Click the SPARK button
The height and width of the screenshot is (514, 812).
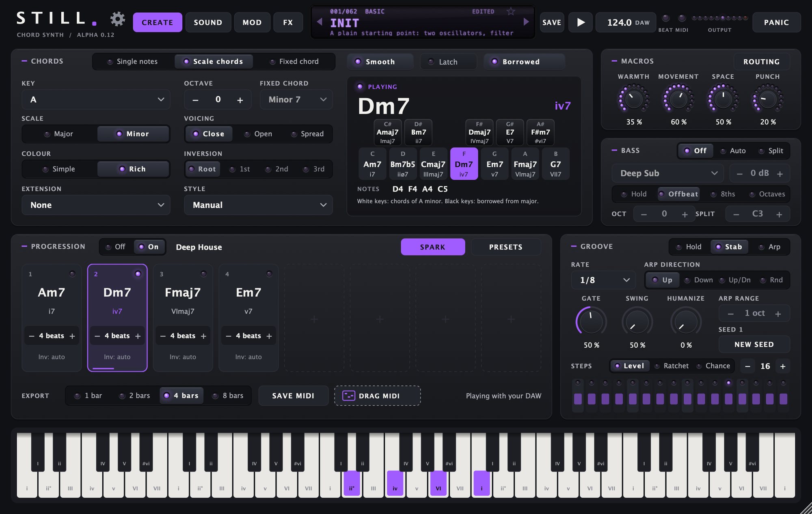[x=433, y=247]
